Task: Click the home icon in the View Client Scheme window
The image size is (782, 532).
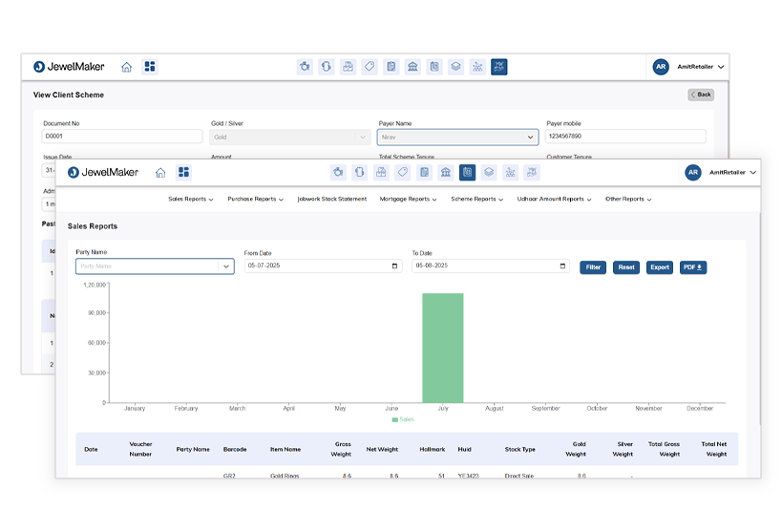Action: (126, 67)
